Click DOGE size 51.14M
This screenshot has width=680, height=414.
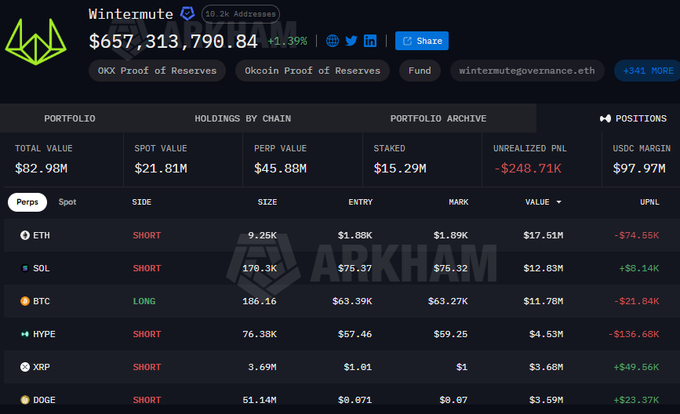[259, 400]
